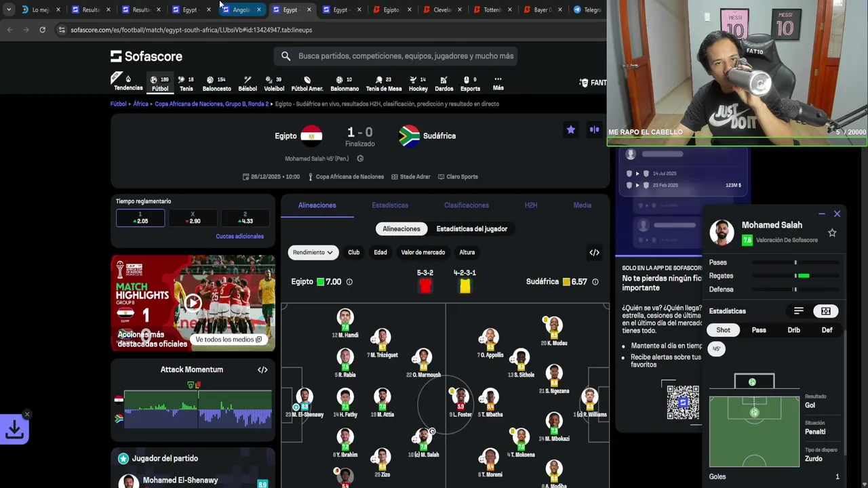
Task: Select the Fútbol Amer. sport icon
Action: click(307, 83)
